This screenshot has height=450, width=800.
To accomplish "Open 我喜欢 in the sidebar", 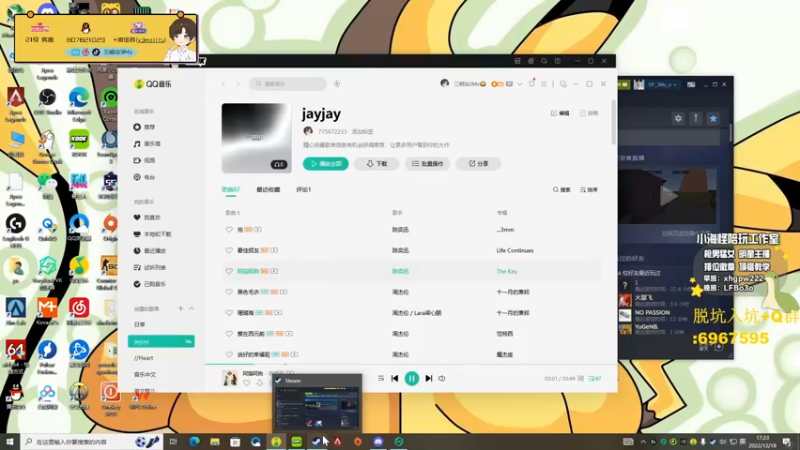I will pyautogui.click(x=147, y=217).
